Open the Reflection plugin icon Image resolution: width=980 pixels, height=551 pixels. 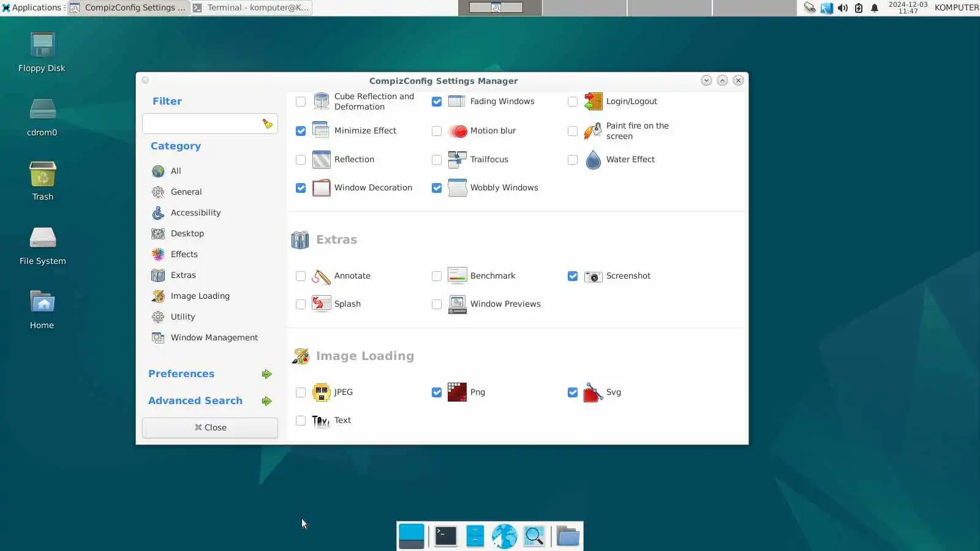tap(321, 159)
